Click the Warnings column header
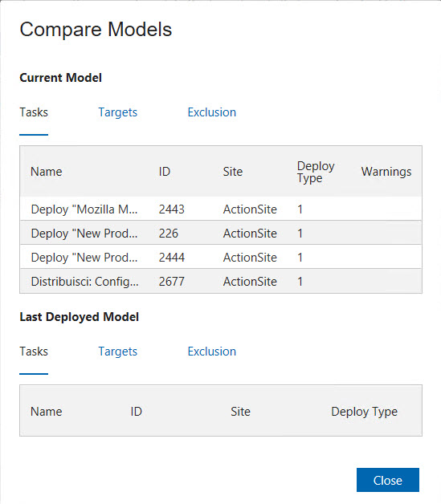441x504 pixels. 386,172
